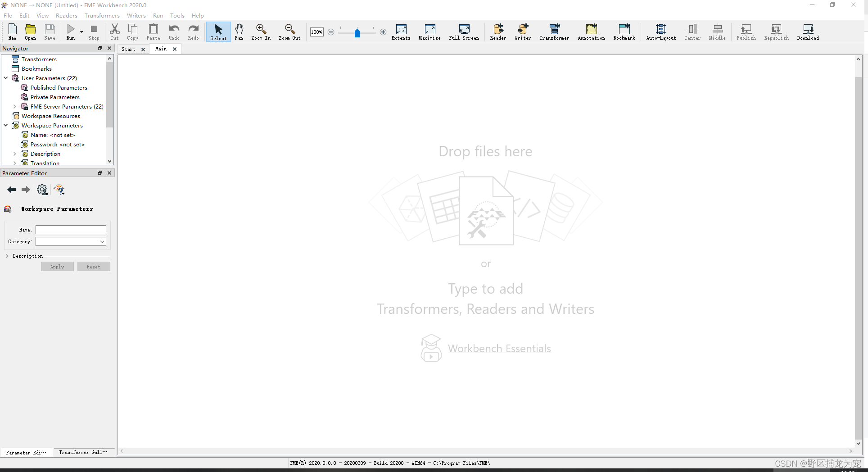Click the Cut scissors icon

(115, 32)
